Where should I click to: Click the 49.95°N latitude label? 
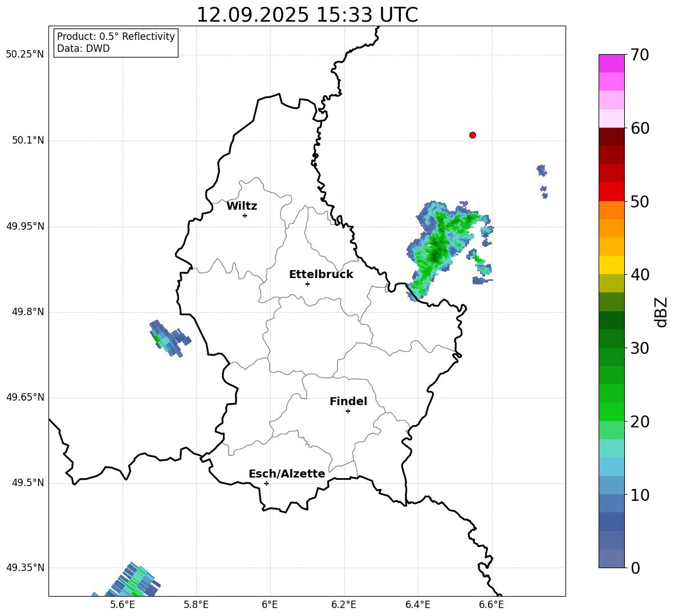click(25, 226)
